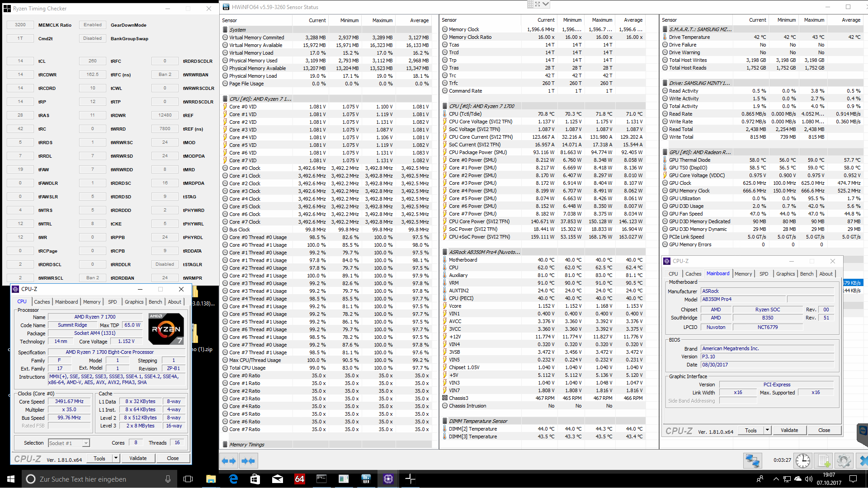Screen dimensions: 868x488
Task: Click HWiNFO expand columns arrows icon
Action: (229, 461)
